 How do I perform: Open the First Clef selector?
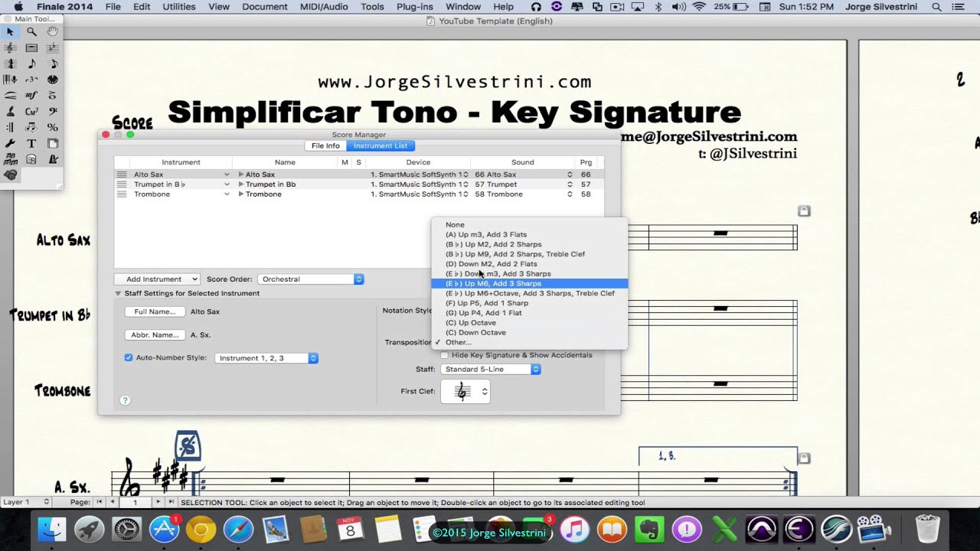(465, 391)
